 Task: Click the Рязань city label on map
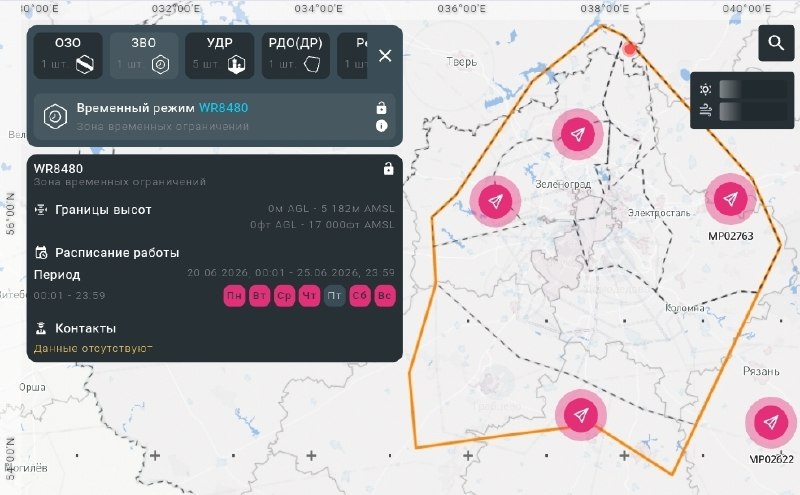[761, 372]
